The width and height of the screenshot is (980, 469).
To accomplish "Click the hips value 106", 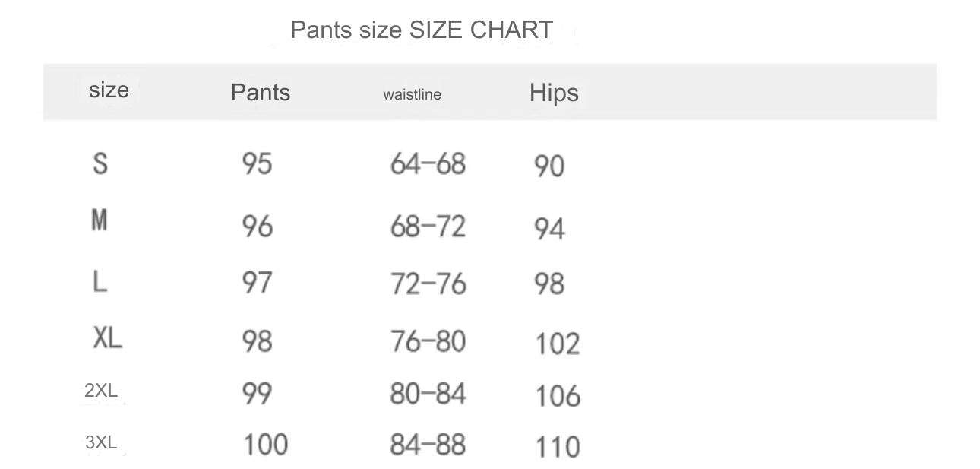I will 558,396.
